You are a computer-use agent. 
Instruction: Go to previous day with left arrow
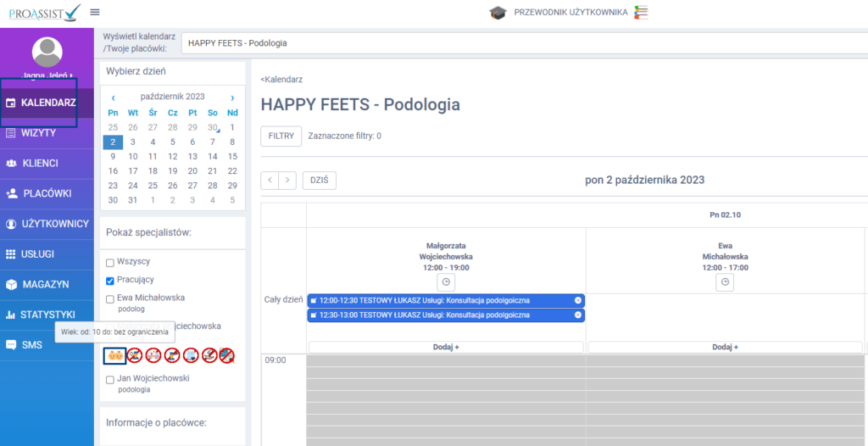[x=270, y=180]
